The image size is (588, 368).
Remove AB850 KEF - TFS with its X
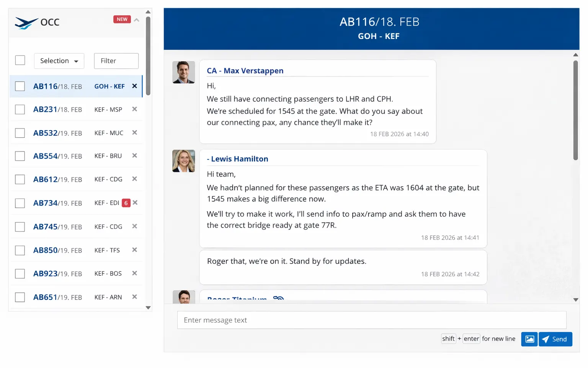pyautogui.click(x=134, y=250)
